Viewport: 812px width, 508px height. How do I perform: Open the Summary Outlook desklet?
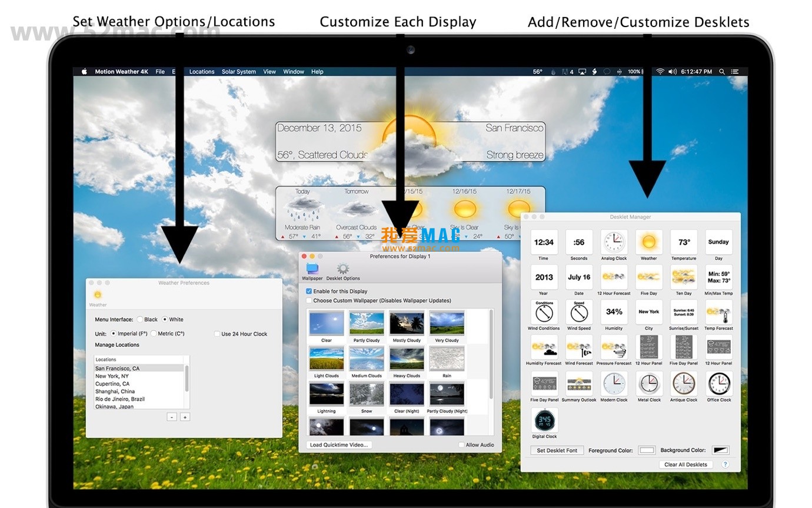click(x=578, y=384)
